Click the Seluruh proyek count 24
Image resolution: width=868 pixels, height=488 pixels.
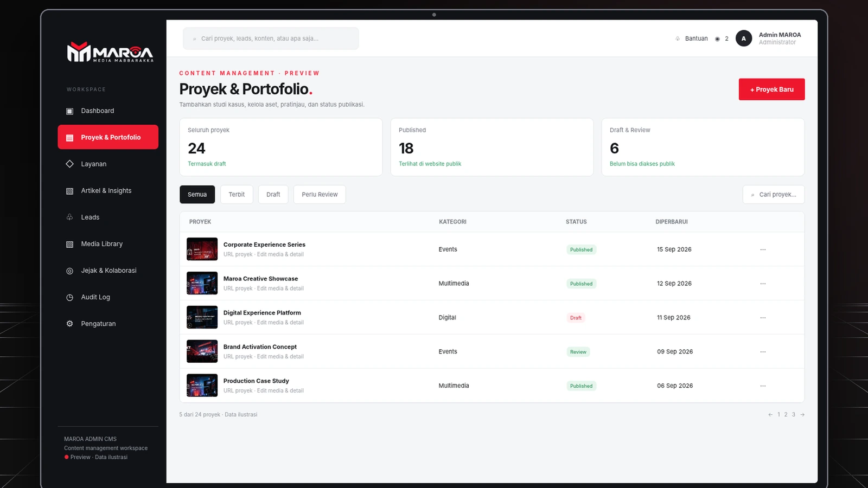196,149
